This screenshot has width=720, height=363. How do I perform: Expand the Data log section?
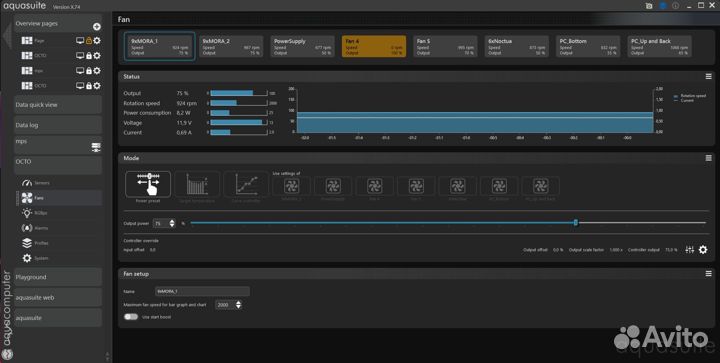click(x=58, y=125)
